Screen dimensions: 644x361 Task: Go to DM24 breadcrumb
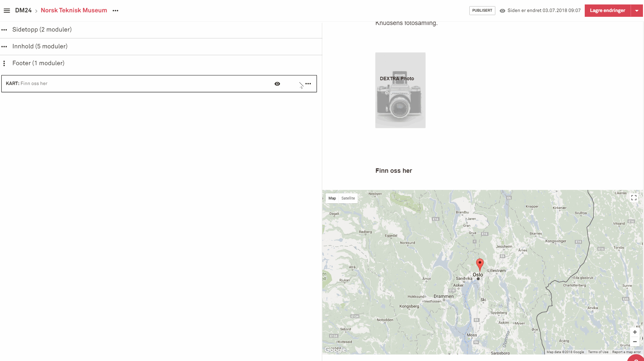(23, 10)
